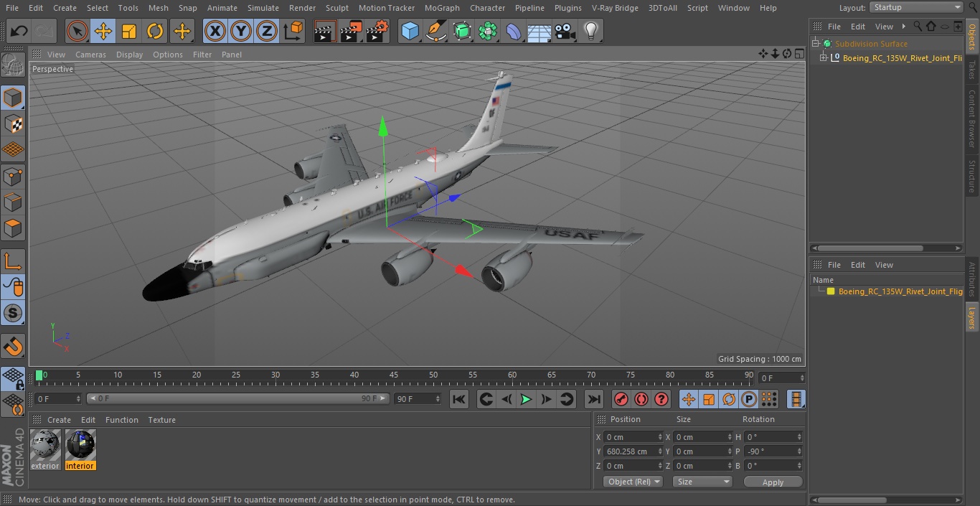Image resolution: width=980 pixels, height=506 pixels.
Task: Enable the Axis mode tool
Action: coord(13,261)
